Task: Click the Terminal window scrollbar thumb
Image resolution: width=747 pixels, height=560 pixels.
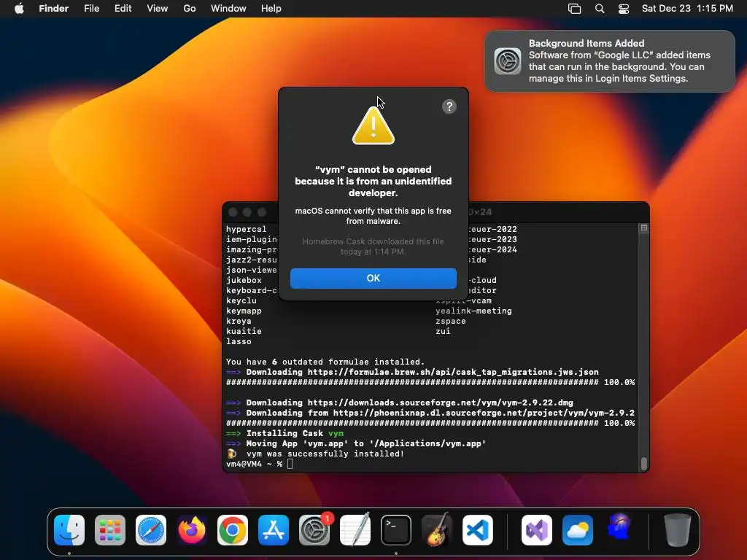Action: pos(644,463)
